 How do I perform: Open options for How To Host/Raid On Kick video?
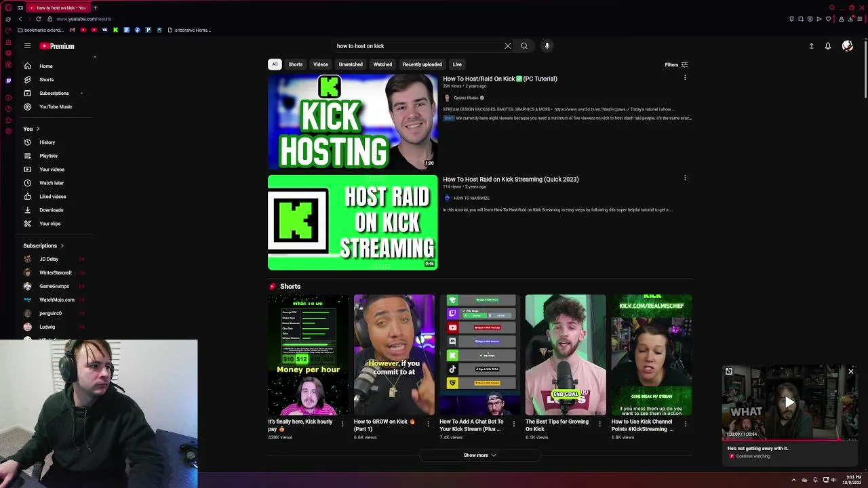click(685, 78)
